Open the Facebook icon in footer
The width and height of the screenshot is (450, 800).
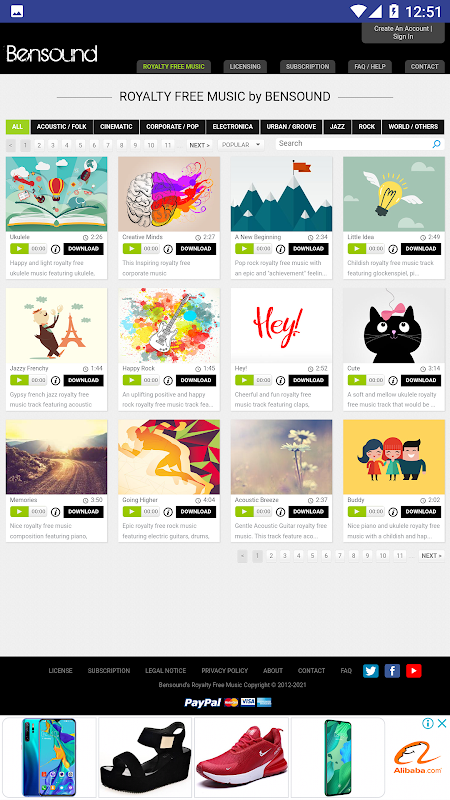(392, 670)
